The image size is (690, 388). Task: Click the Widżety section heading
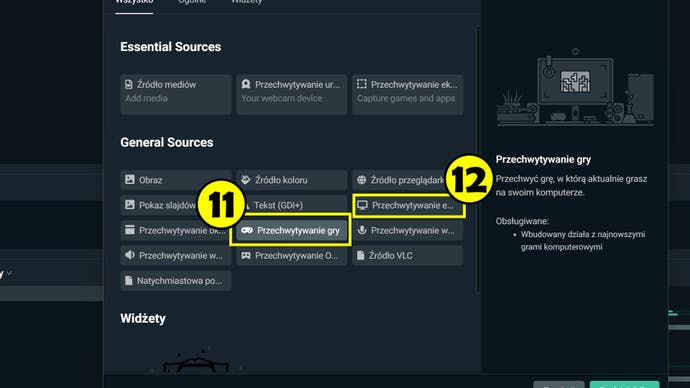[x=143, y=318]
